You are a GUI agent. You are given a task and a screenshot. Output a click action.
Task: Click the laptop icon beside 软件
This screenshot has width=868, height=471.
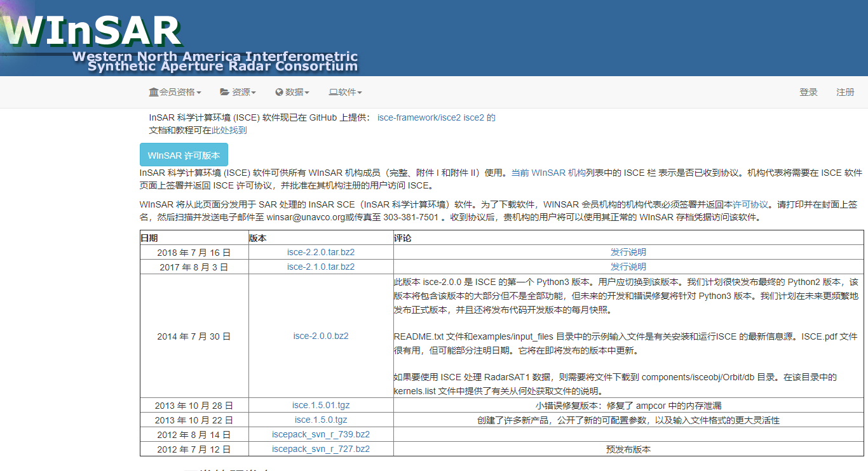pyautogui.click(x=333, y=92)
